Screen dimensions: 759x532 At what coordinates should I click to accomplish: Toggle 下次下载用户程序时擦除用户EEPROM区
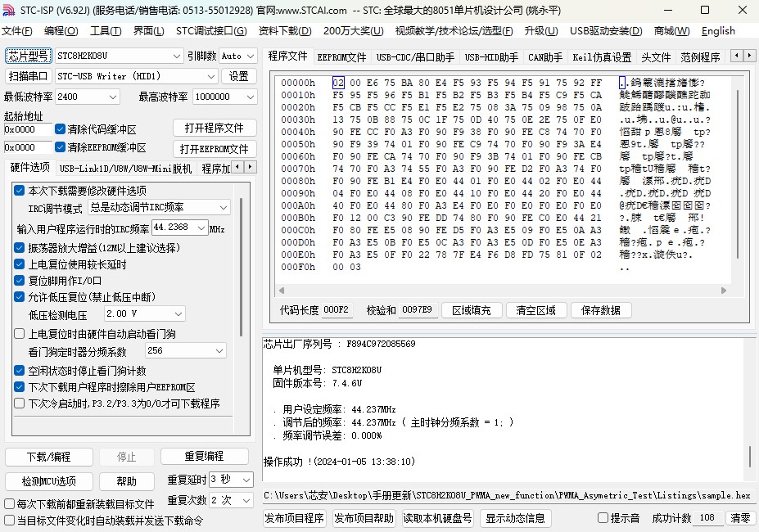pos(20,387)
